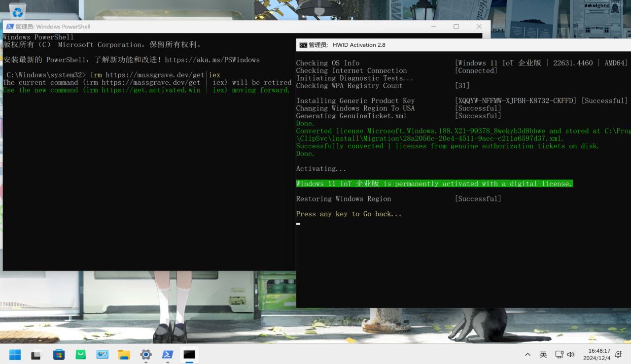631x364 pixels.
Task: Click the command prompt taskbar icon
Action: pyautogui.click(x=189, y=354)
